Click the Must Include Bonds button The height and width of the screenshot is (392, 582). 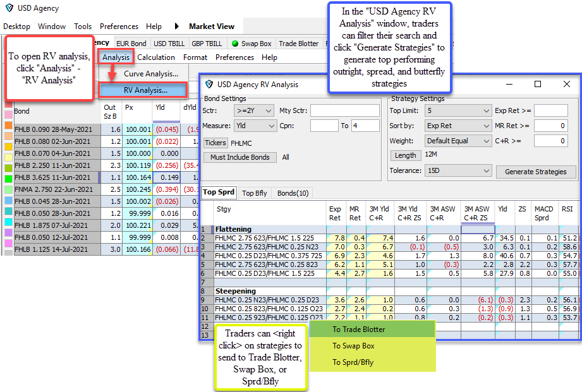(239, 157)
